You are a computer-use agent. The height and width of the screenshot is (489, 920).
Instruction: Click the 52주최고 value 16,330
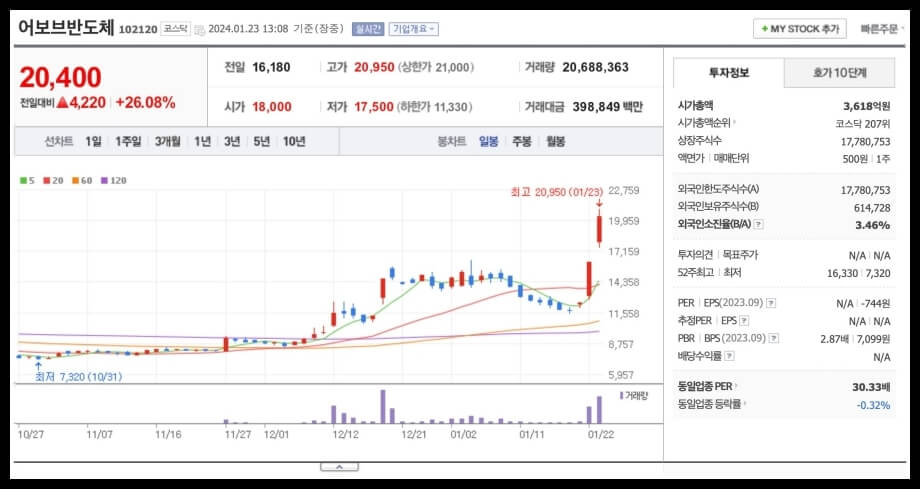[841, 273]
